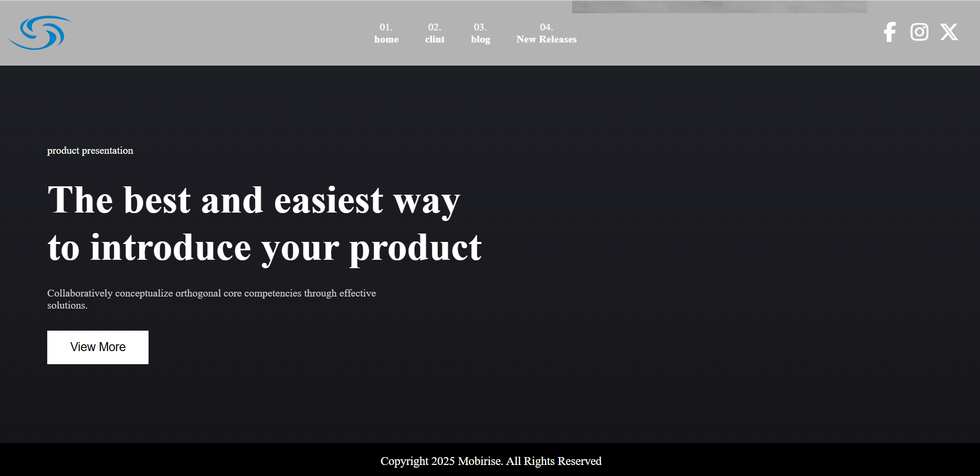The width and height of the screenshot is (980, 476).
Task: Click the blue swirl logo
Action: [x=40, y=33]
